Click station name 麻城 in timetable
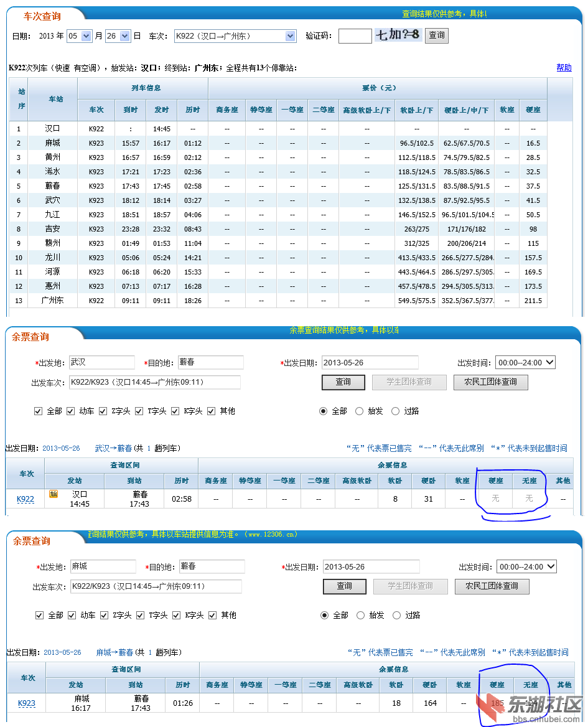This screenshot has height=727, width=588. pos(52,143)
